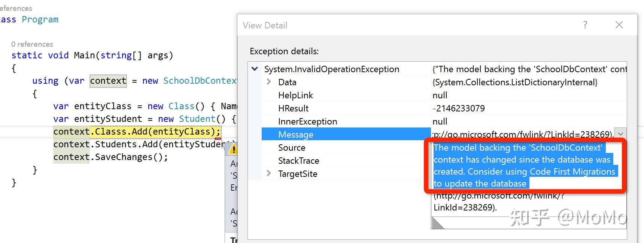Viewport: 644px width, 243px height.
Task: Select the HResult property row
Action: click(x=293, y=108)
